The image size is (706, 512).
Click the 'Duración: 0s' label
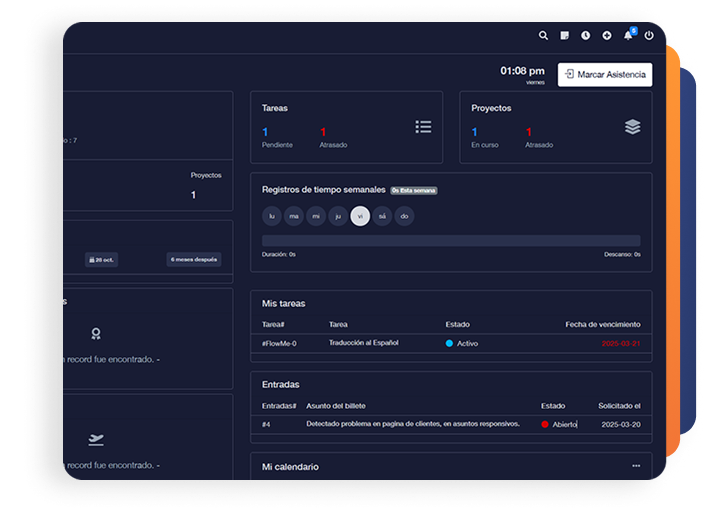pos(279,254)
